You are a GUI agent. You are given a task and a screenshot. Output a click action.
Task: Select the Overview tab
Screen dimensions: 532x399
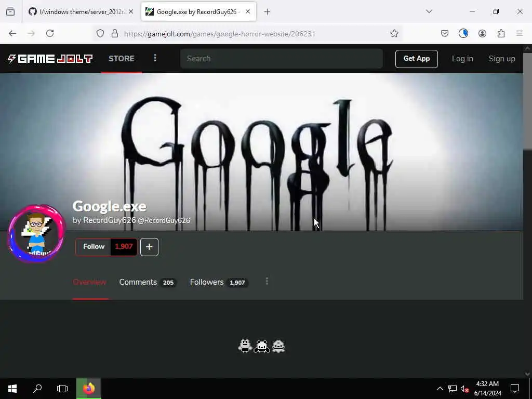[89, 282]
